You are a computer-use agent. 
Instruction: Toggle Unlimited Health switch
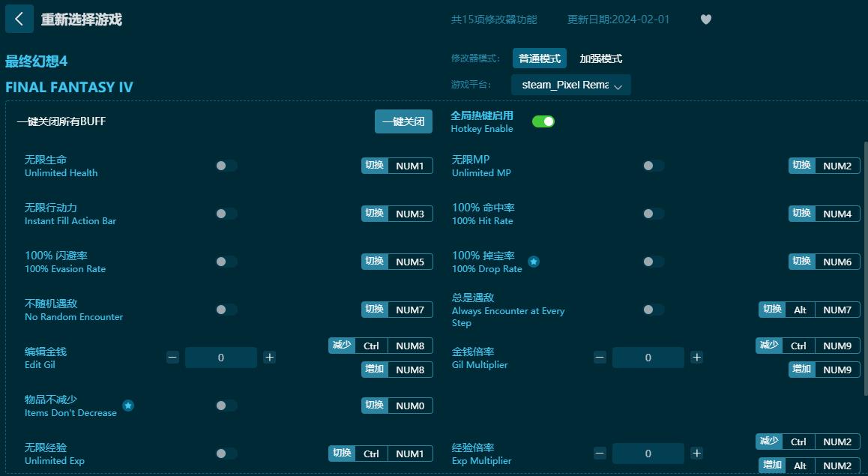pyautogui.click(x=226, y=166)
